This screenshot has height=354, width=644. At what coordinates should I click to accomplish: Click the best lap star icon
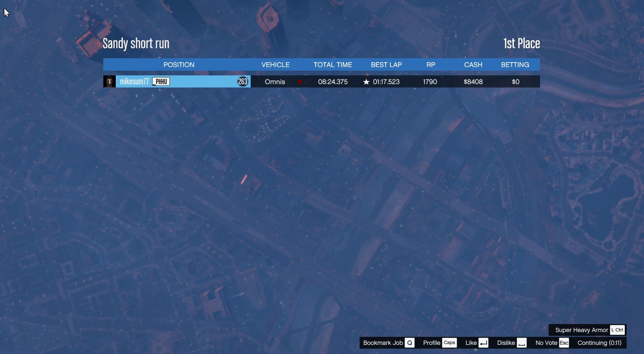pyautogui.click(x=366, y=82)
